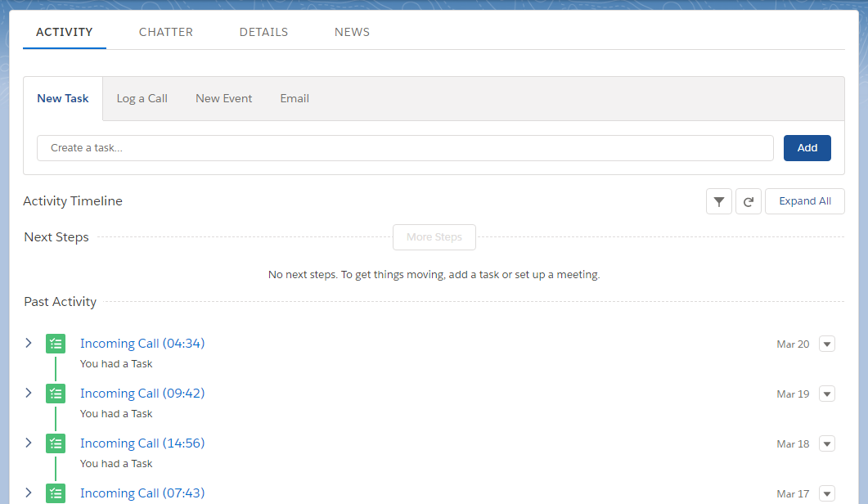This screenshot has height=504, width=868.
Task: Click 'You had a Task' under Incoming Call (14:56)
Action: [x=116, y=464]
